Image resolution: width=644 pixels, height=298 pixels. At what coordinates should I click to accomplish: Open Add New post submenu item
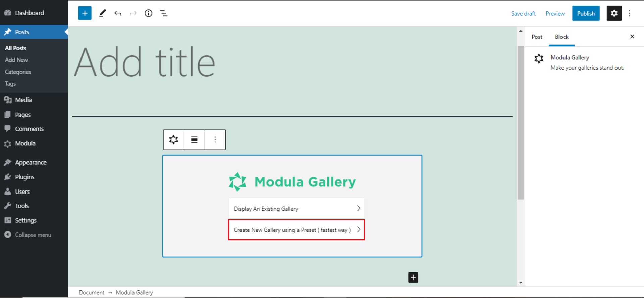[16, 60]
